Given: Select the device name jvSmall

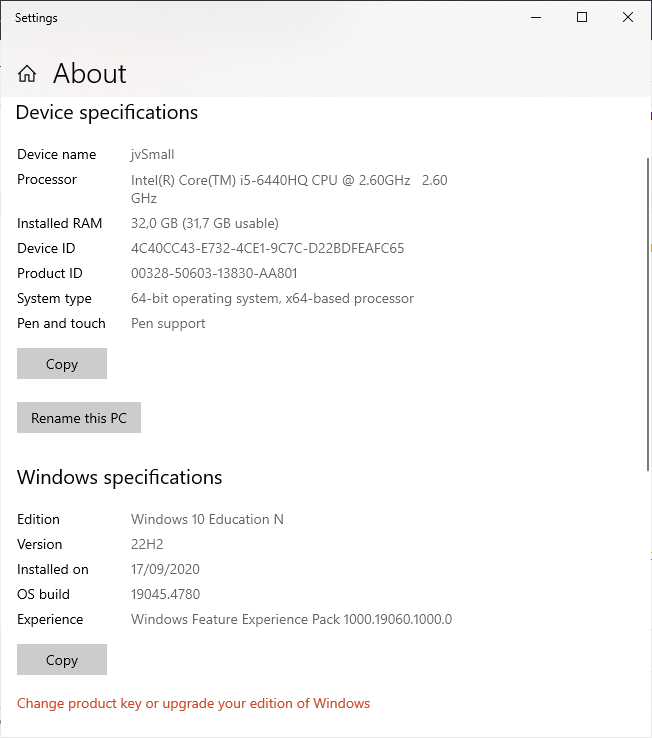Looking at the screenshot, I should point(152,154).
